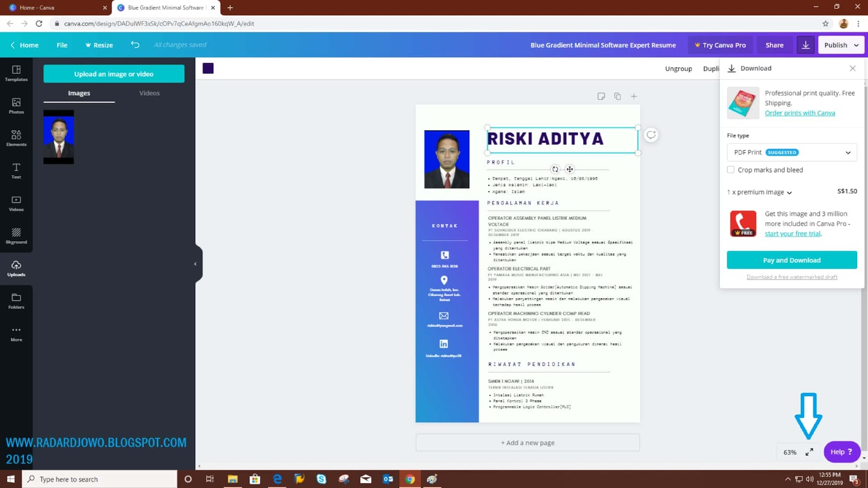Switch to the Images tab
The image size is (868, 488).
point(79,93)
